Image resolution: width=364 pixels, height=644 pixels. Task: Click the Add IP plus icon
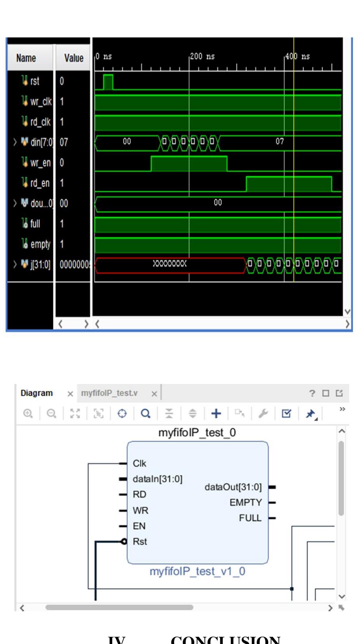[216, 413]
